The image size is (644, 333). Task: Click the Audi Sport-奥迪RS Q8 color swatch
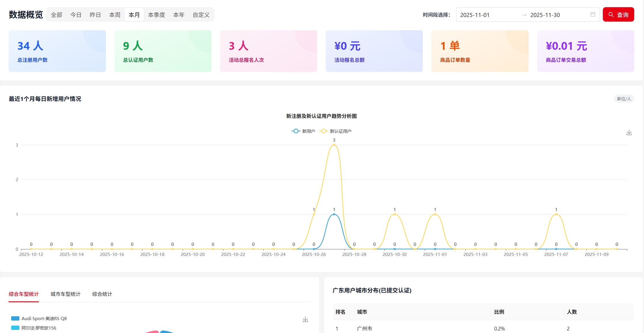click(15, 318)
